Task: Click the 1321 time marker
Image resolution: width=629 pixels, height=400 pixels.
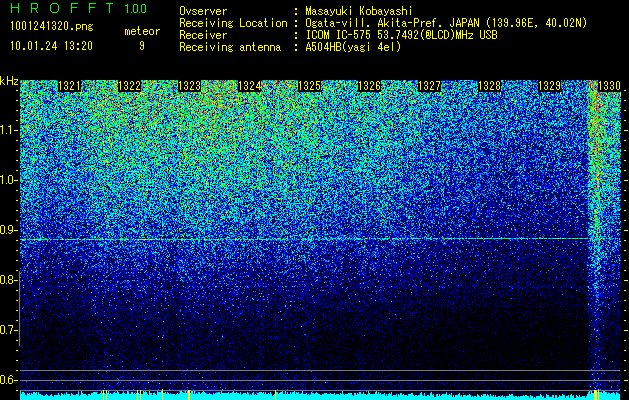Action: coord(69,86)
